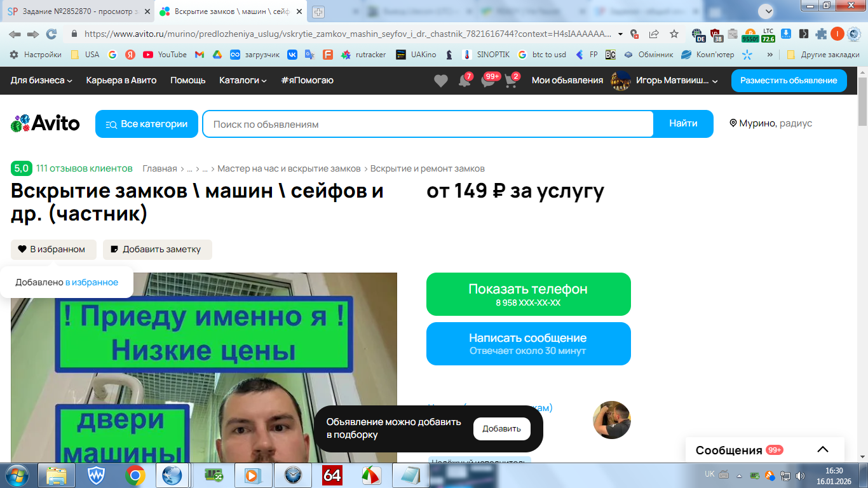Click the browser back arrow
This screenshot has height=488, width=868.
pyautogui.click(x=15, y=34)
